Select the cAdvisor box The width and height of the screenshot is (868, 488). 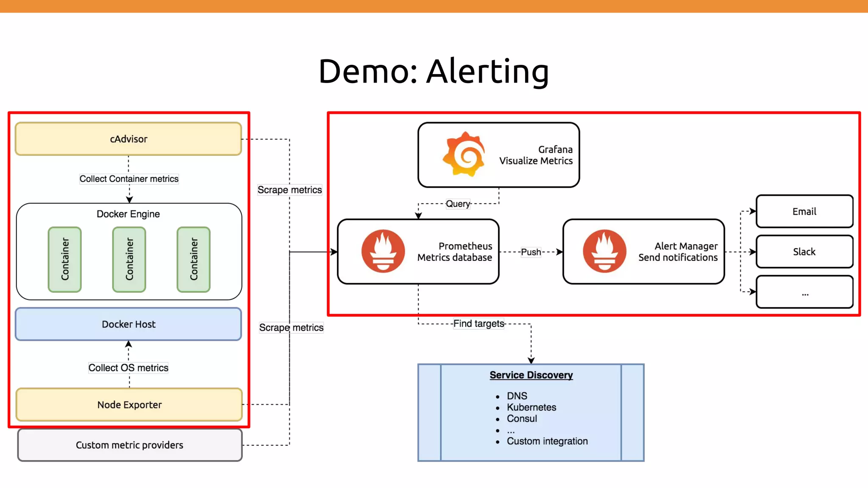[x=128, y=139]
